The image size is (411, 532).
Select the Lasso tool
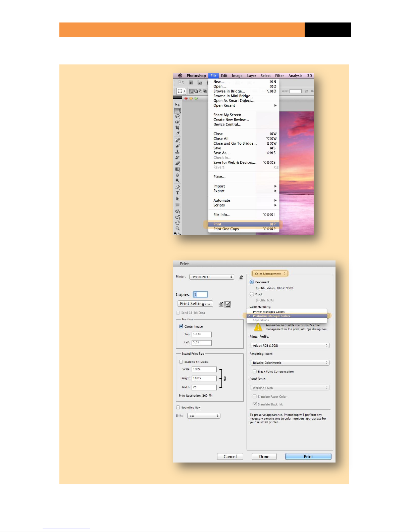coord(177,116)
